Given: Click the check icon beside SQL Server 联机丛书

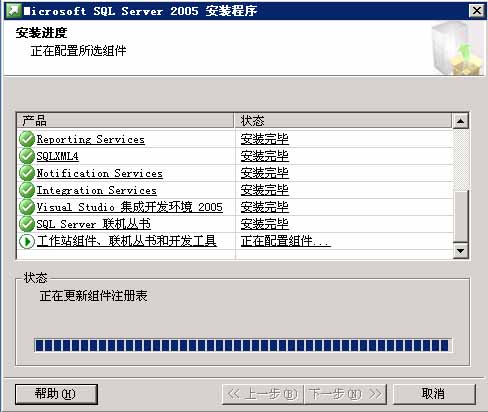Looking at the screenshot, I should (27, 224).
